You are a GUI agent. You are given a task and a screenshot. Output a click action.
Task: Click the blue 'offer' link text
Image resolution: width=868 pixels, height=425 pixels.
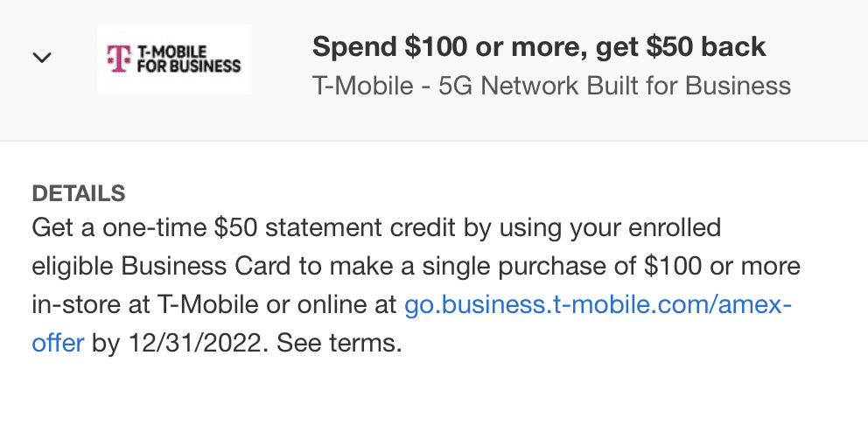pos(58,343)
